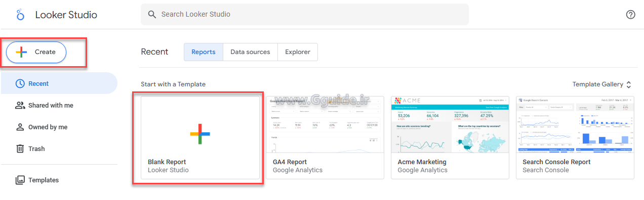Click the Recent heading above templates
The width and height of the screenshot is (644, 200).
[154, 52]
